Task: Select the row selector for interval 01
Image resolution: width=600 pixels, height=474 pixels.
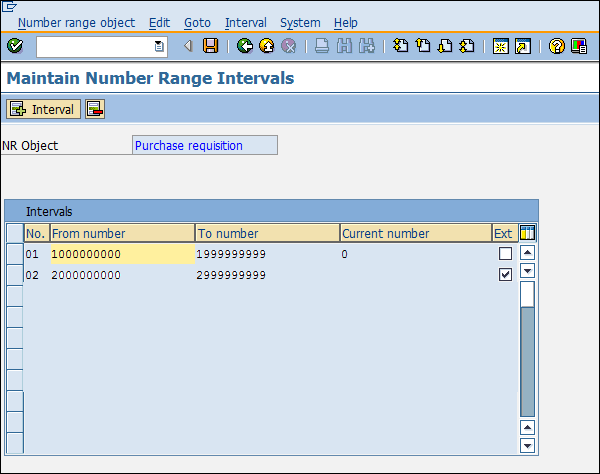Action: click(x=14, y=254)
